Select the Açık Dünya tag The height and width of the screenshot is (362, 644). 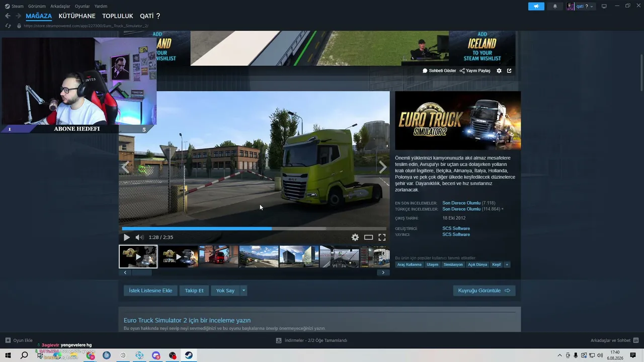pos(477,264)
